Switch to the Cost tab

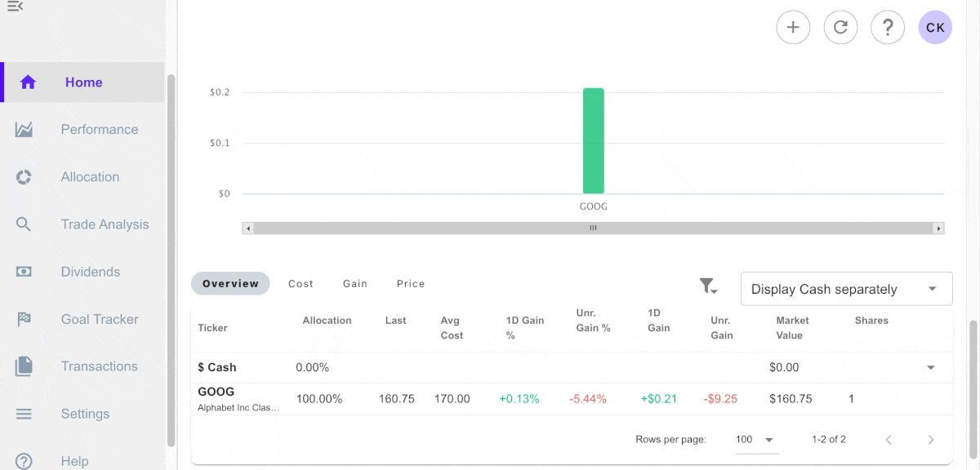[301, 283]
